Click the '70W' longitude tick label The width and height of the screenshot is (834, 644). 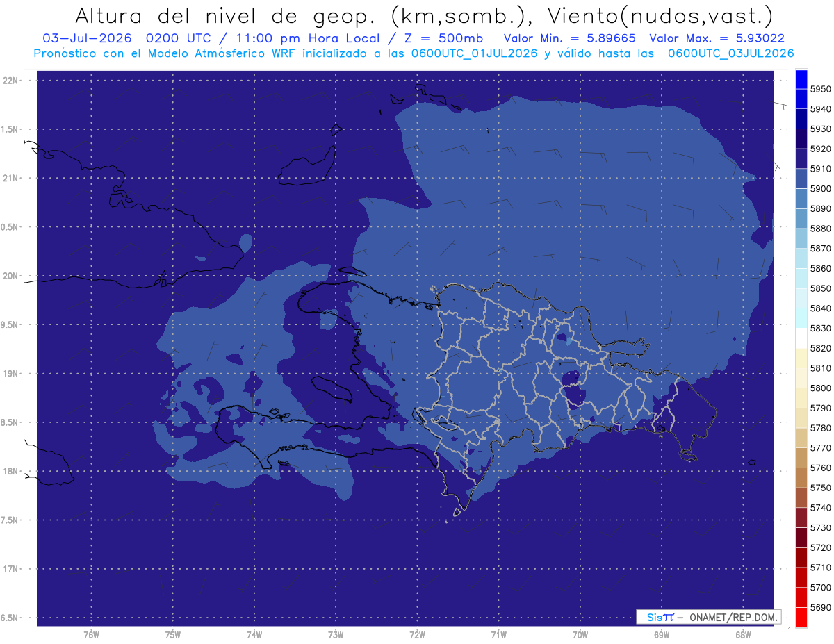point(580,634)
